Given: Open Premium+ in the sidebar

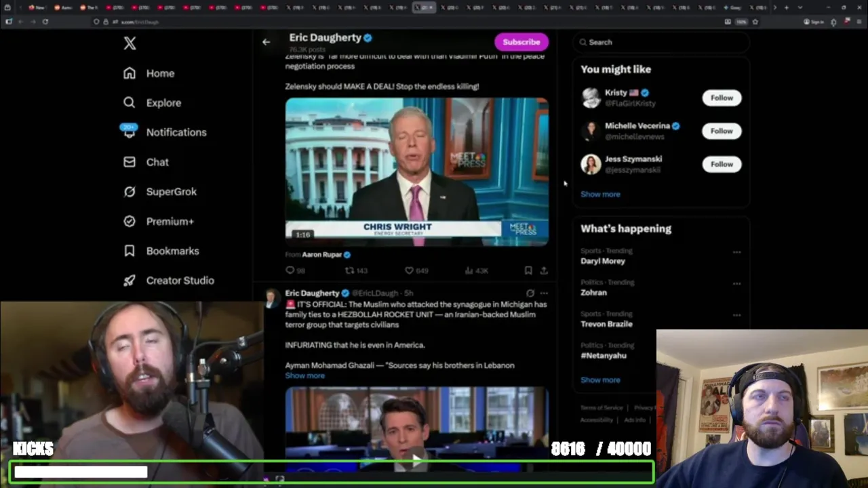Looking at the screenshot, I should [159, 222].
